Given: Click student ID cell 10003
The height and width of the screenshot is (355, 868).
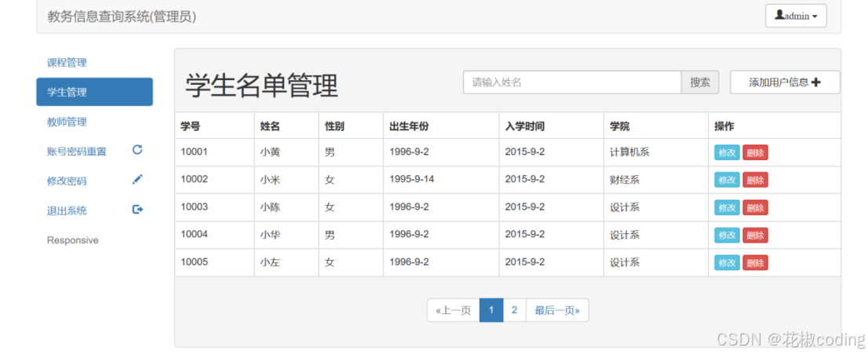Looking at the screenshot, I should pyautogui.click(x=195, y=207).
